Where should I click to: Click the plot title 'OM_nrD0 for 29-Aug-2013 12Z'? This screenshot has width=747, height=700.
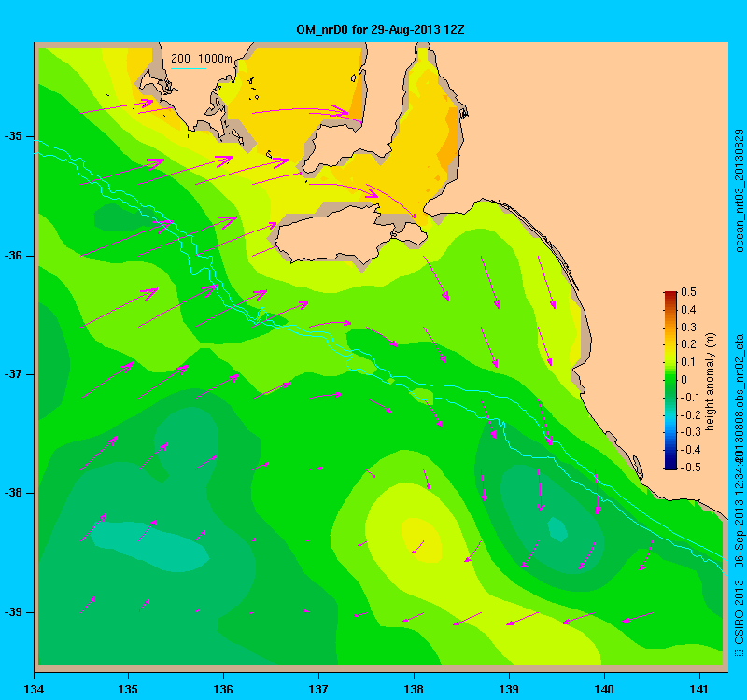tap(380, 30)
